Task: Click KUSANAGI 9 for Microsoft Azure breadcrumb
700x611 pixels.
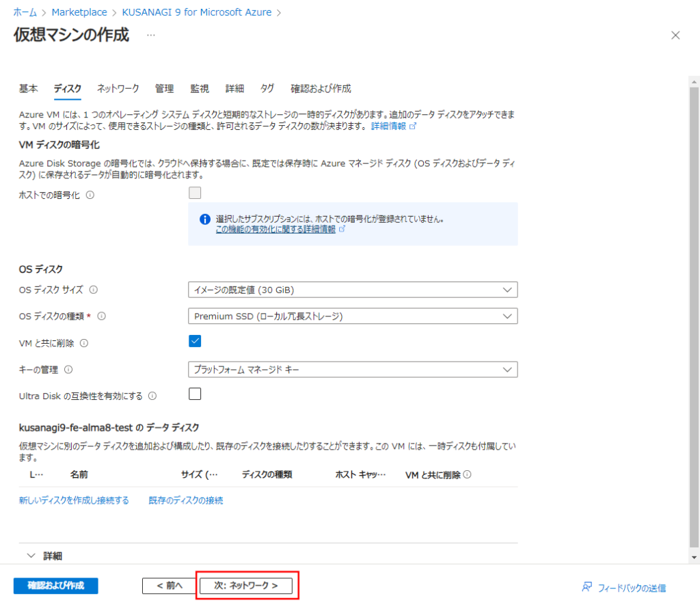Action: tap(197, 12)
